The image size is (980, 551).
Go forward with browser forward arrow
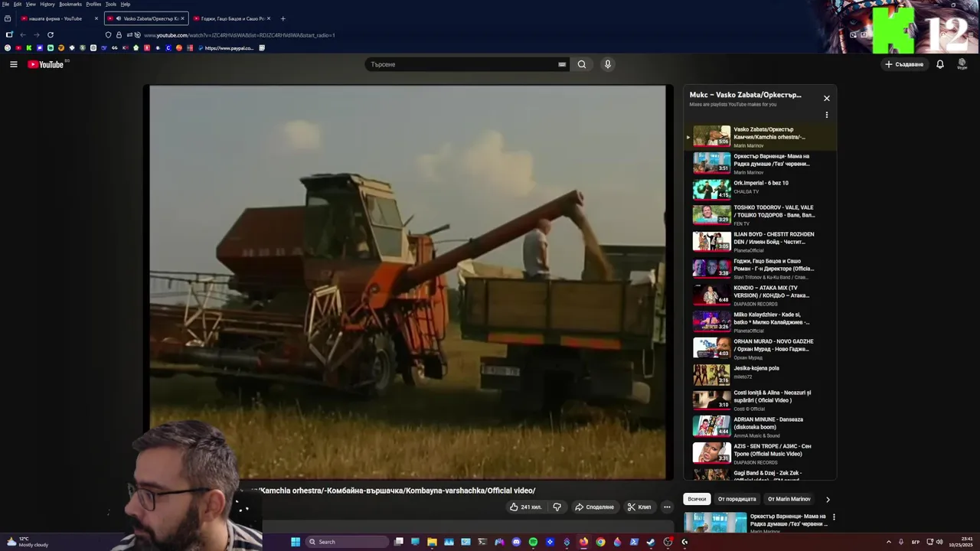click(x=36, y=34)
